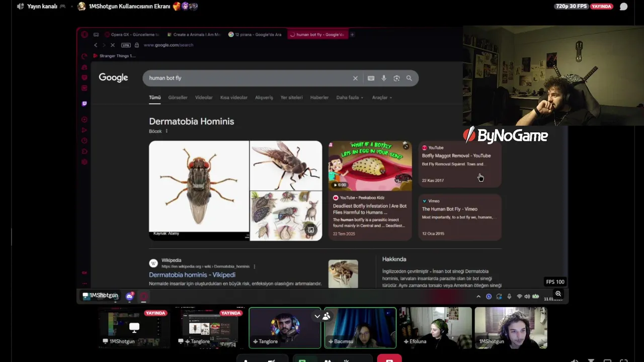Click the stream channel speaker icon
644x362 pixels.
coord(20,7)
